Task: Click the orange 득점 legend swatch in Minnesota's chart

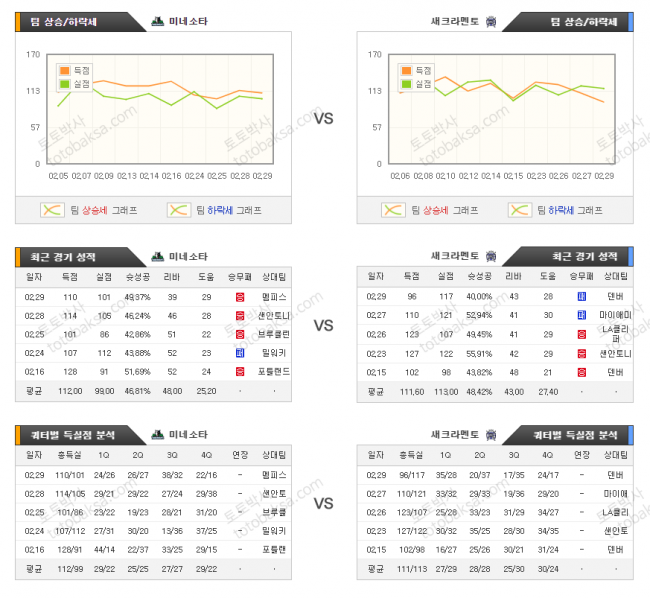Action: [65, 71]
